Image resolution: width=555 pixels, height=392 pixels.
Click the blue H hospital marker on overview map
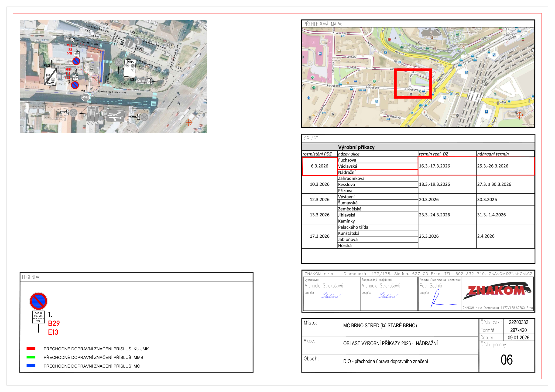[320, 53]
